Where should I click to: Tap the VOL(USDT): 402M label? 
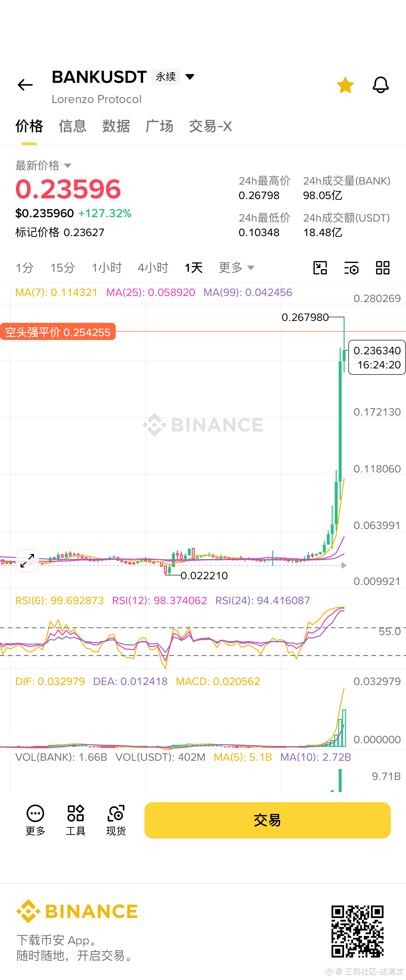(161, 757)
